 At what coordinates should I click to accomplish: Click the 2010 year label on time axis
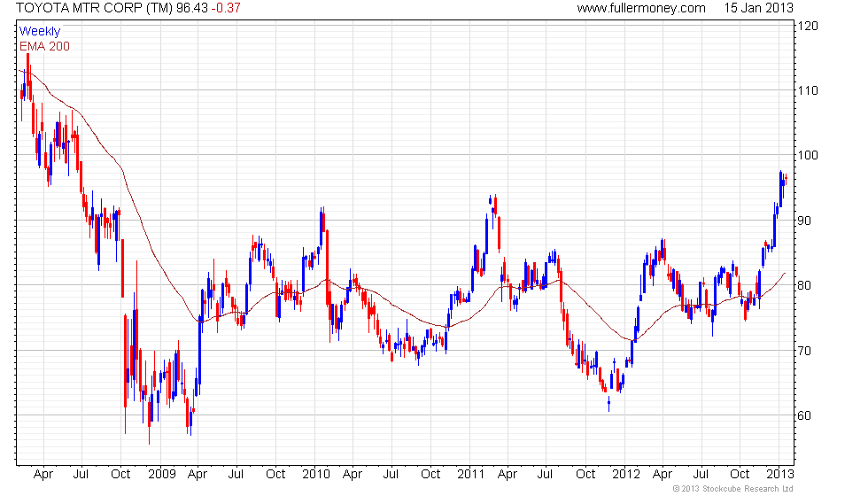pyautogui.click(x=316, y=475)
